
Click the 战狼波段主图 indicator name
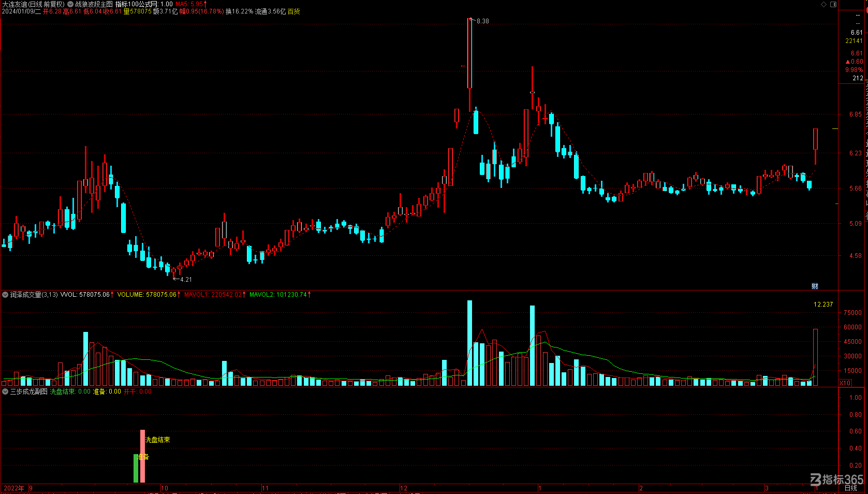(94, 4)
